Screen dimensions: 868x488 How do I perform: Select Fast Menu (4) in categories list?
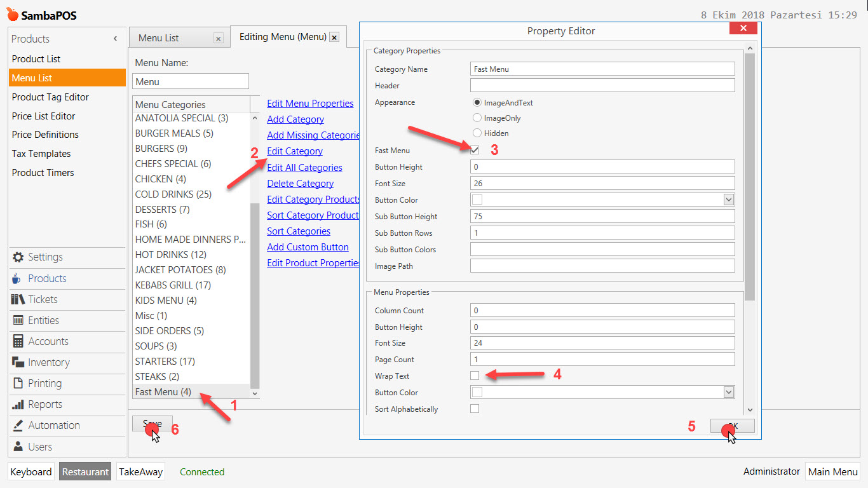pos(192,392)
